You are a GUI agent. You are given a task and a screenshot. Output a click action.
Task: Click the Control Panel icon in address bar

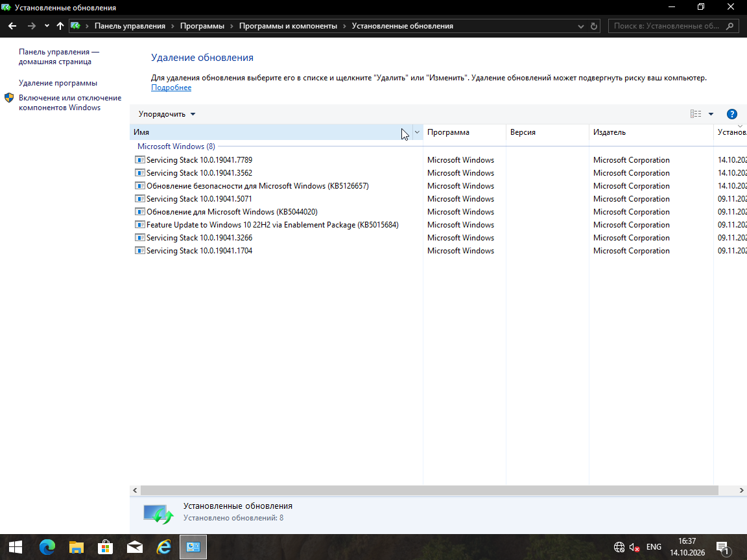tap(75, 26)
